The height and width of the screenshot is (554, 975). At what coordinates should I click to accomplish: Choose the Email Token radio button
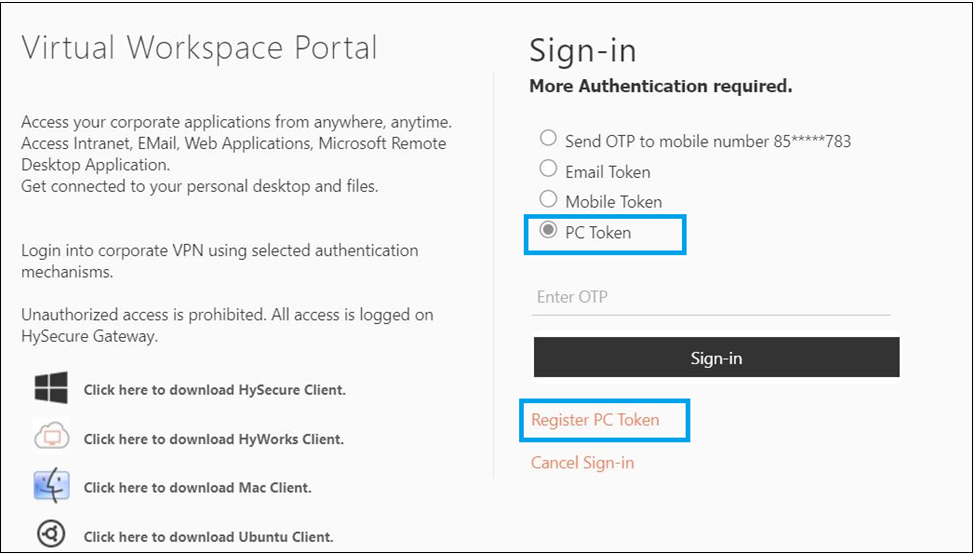(x=548, y=169)
